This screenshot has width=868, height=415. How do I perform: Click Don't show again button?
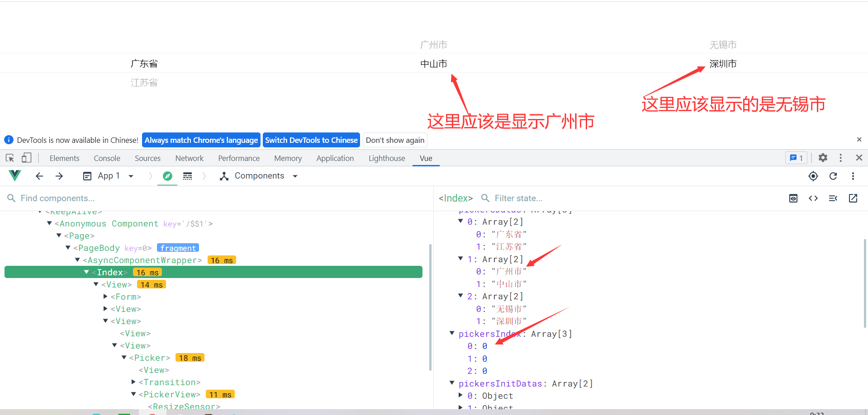(x=395, y=140)
